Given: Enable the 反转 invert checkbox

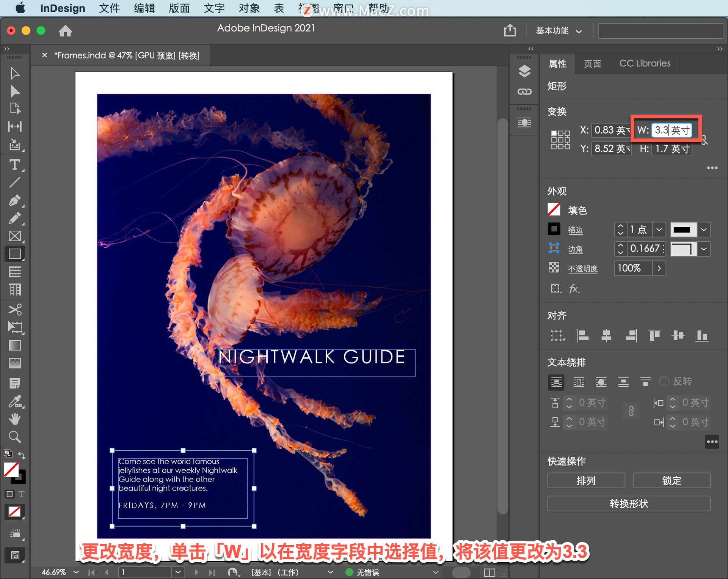Looking at the screenshot, I should click(664, 381).
